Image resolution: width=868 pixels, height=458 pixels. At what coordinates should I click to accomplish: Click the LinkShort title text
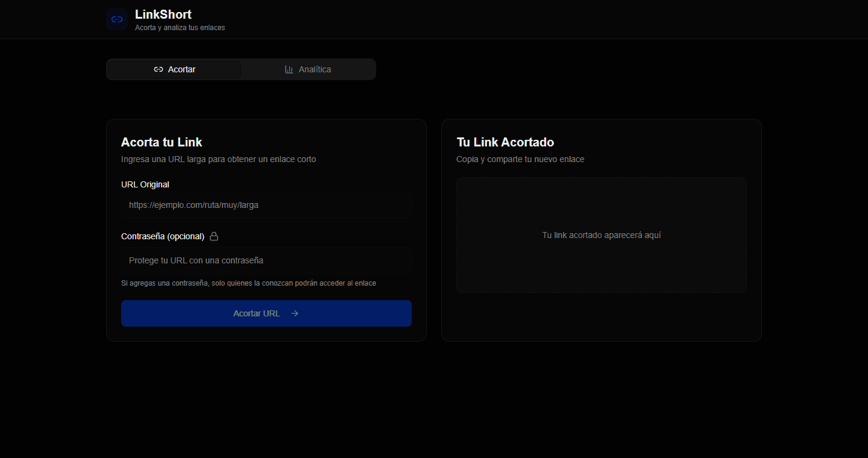click(x=163, y=14)
